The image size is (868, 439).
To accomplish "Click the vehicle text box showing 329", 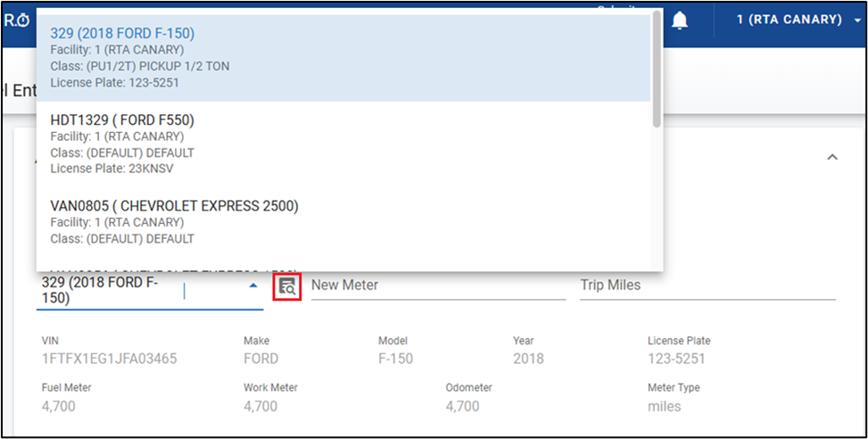I will (x=107, y=291).
